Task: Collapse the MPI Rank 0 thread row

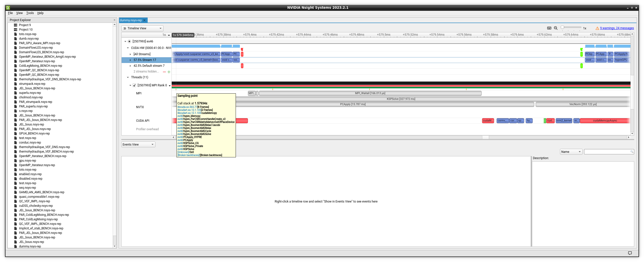Action: (130, 85)
